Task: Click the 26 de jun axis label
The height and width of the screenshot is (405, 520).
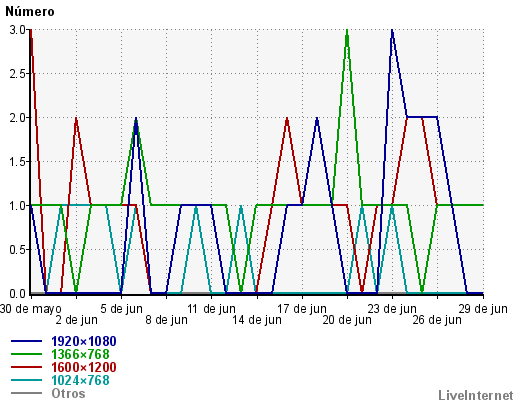Action: [437, 320]
